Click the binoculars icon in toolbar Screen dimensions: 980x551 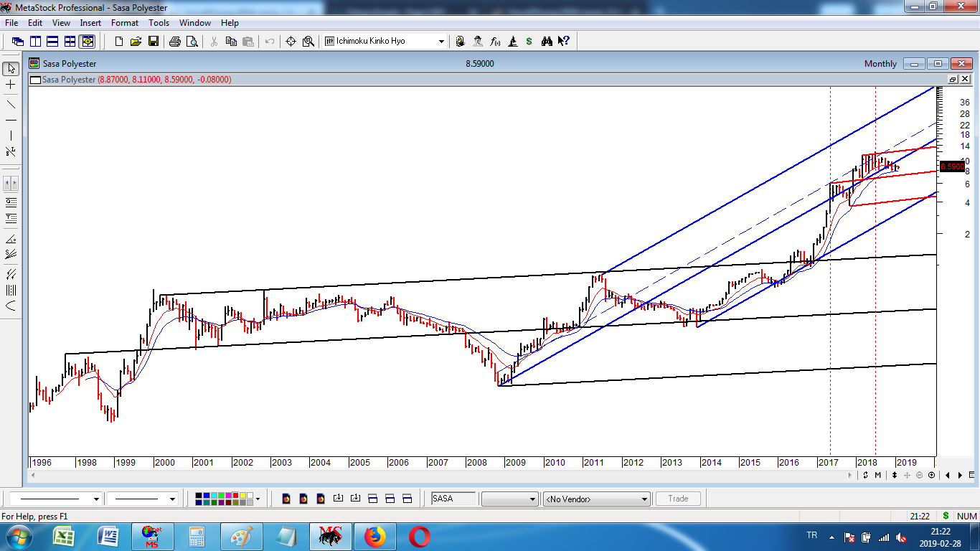tap(547, 42)
